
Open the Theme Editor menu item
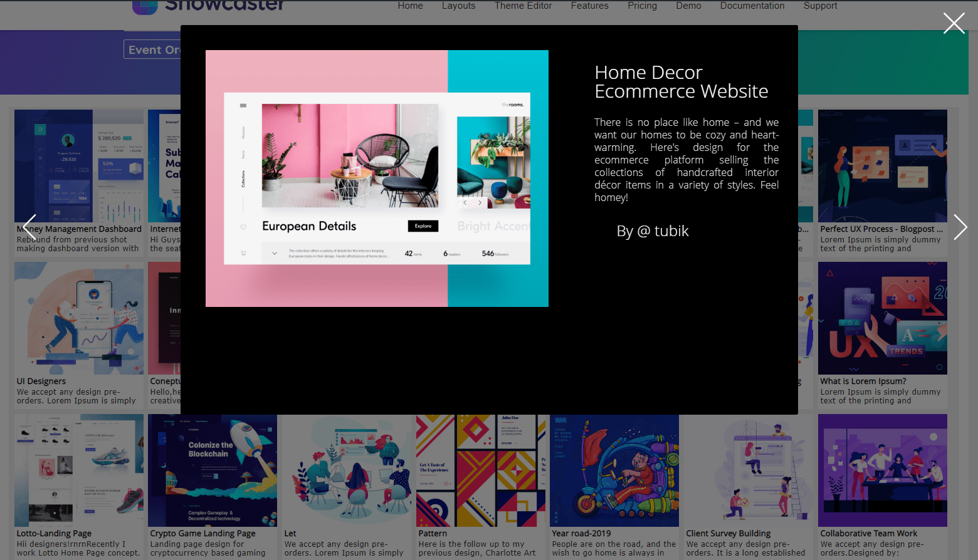point(523,6)
